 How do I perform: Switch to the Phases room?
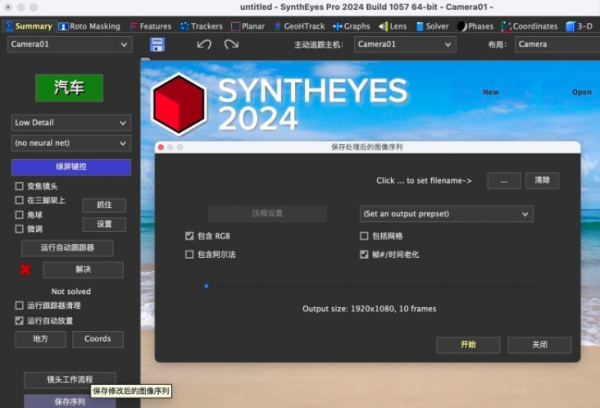tap(475, 26)
